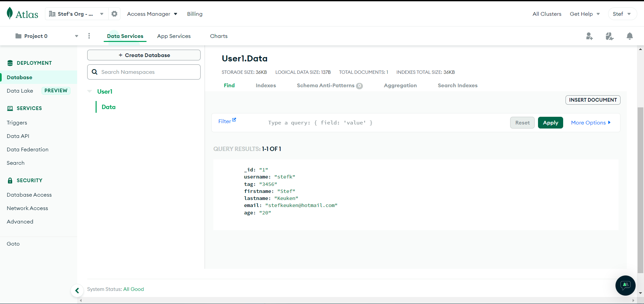The height and width of the screenshot is (304, 644).
Task: Open the Project 0 dropdown arrow
Action: pos(76,36)
